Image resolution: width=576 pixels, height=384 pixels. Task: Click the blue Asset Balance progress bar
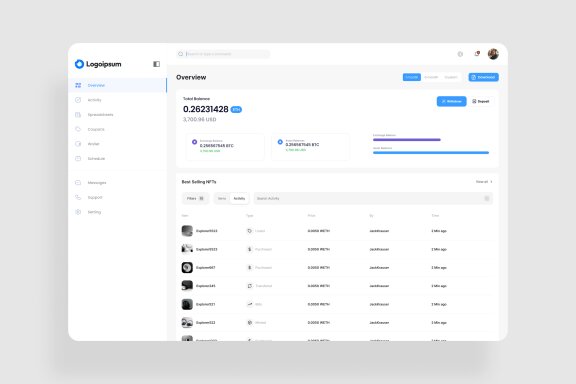click(x=431, y=152)
